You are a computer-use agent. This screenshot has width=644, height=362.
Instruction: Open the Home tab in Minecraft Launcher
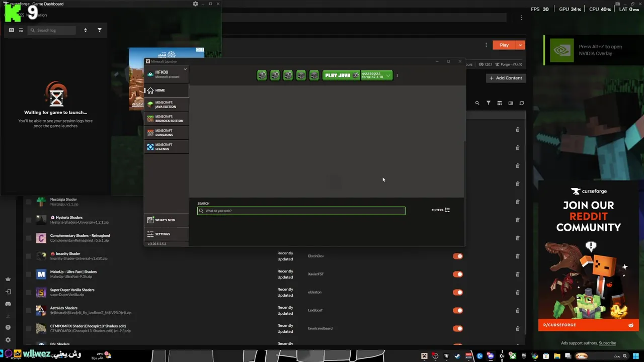point(166,90)
